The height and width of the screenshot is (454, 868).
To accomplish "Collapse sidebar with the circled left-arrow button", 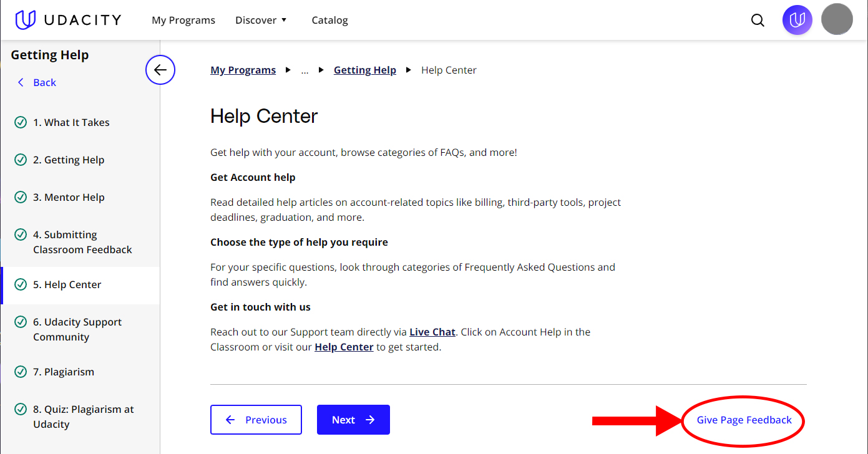I will pyautogui.click(x=160, y=70).
